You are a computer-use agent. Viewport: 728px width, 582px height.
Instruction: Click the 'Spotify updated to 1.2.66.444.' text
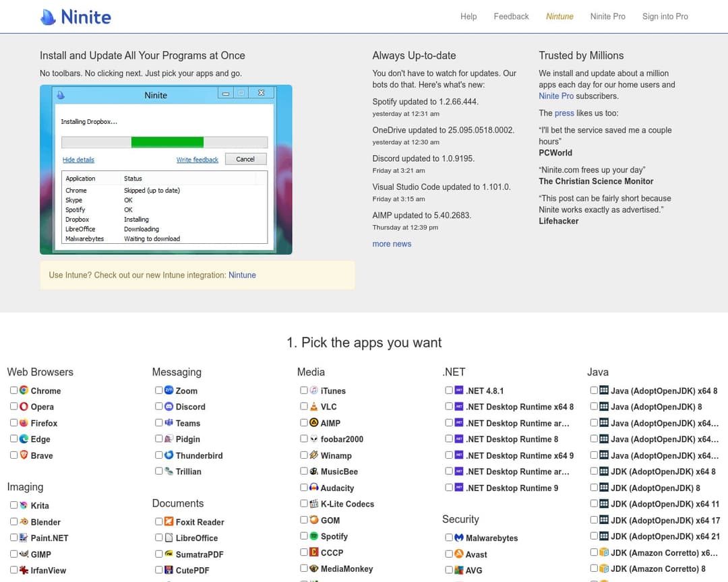click(x=425, y=102)
